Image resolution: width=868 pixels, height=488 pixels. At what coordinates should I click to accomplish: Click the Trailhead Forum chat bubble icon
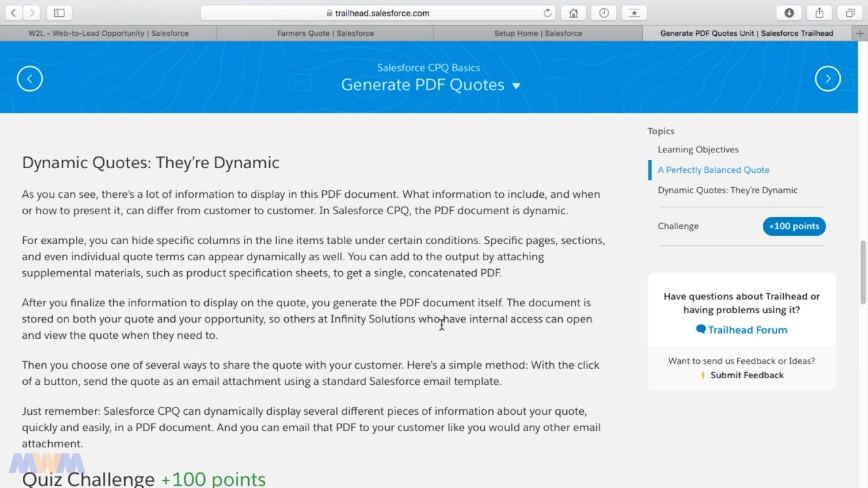701,329
